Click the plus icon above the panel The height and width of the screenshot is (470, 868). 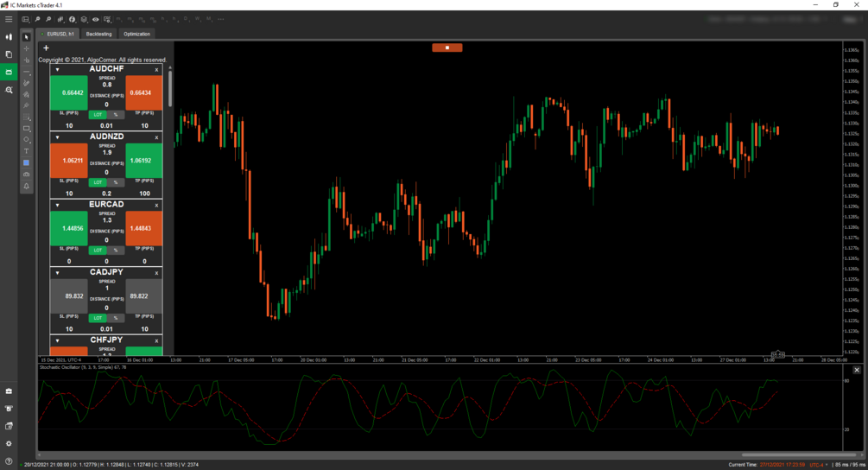(x=46, y=48)
